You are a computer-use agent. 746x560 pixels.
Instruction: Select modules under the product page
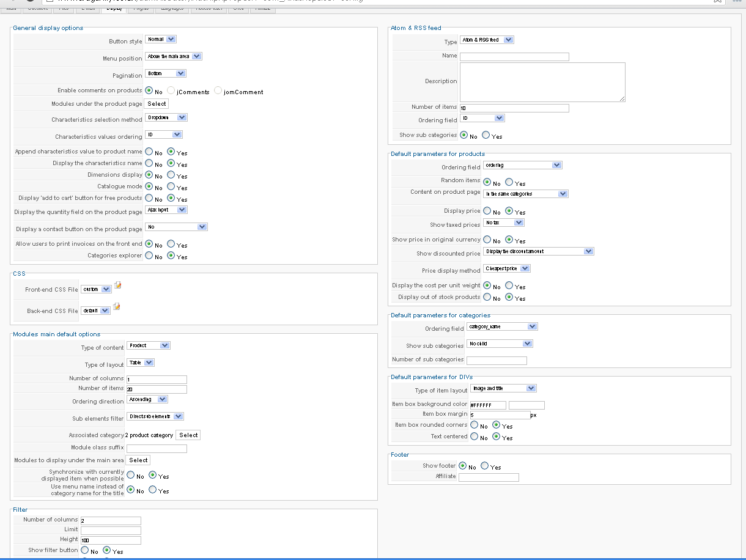click(x=157, y=104)
